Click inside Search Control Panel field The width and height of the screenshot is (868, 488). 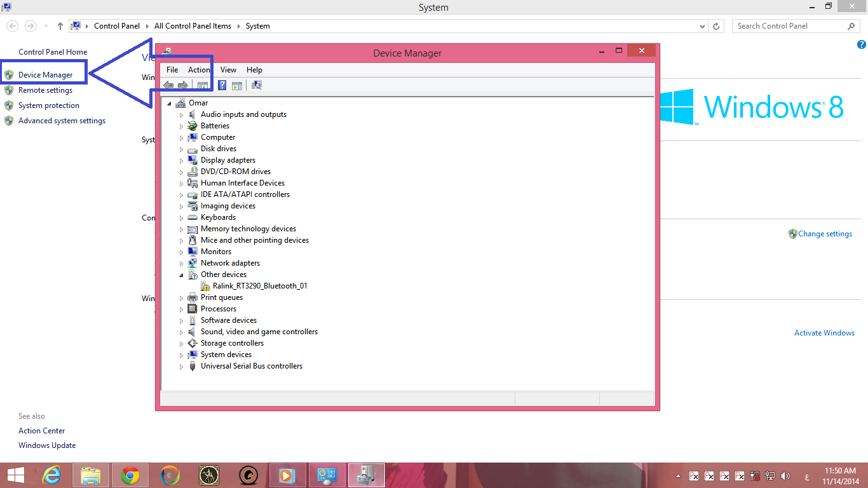[x=796, y=26]
